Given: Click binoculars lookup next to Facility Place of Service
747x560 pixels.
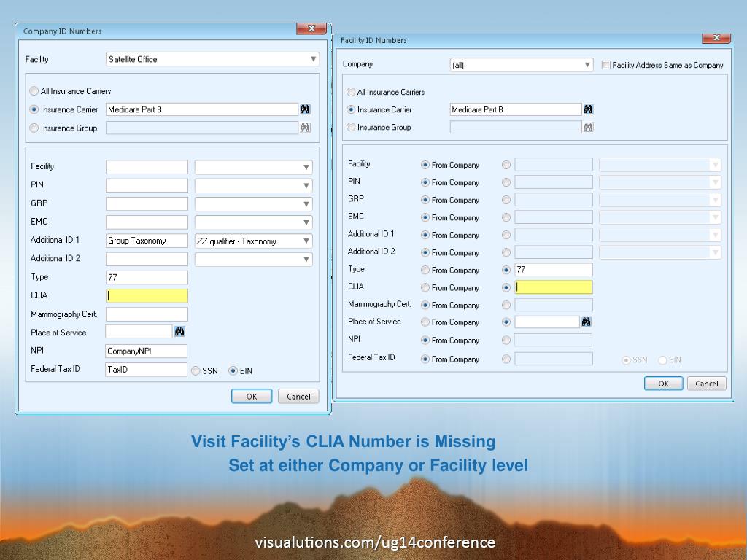Looking at the screenshot, I should (587, 322).
